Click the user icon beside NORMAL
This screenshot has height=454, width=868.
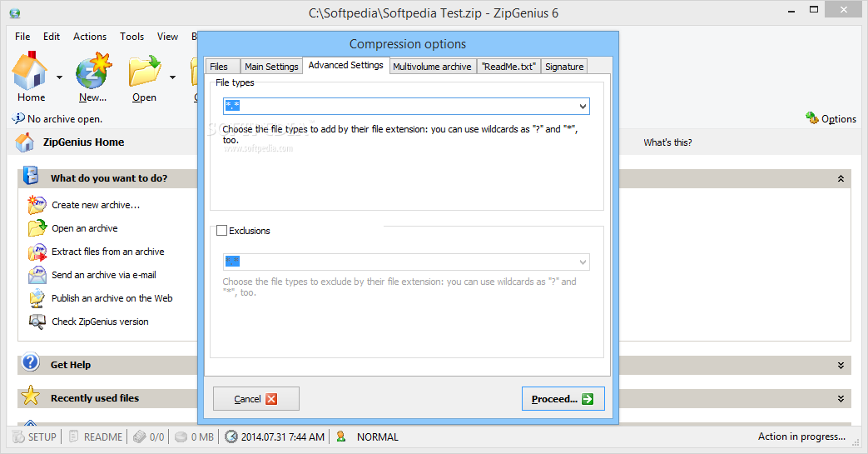click(x=341, y=437)
